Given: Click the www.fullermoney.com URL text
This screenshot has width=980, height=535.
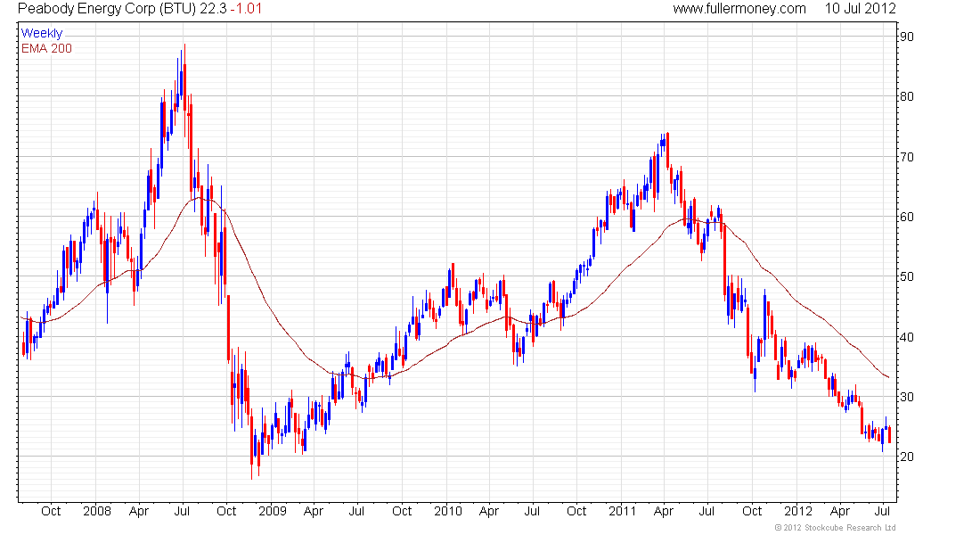Looking at the screenshot, I should (x=739, y=9).
